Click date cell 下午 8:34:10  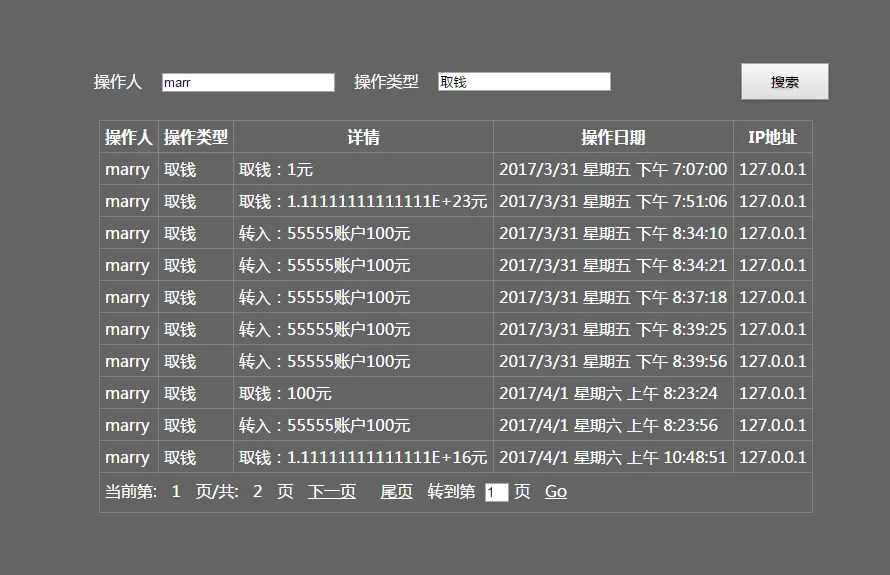tap(614, 233)
